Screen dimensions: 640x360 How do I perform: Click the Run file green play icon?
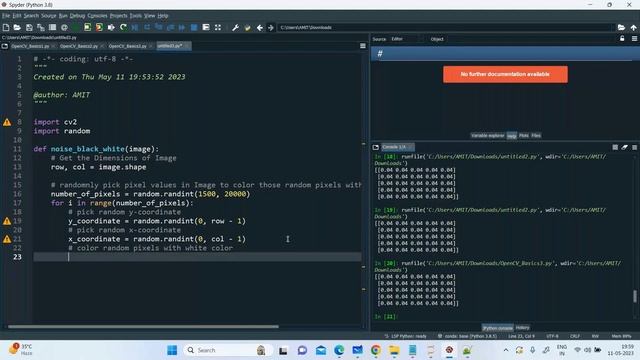(76, 27)
